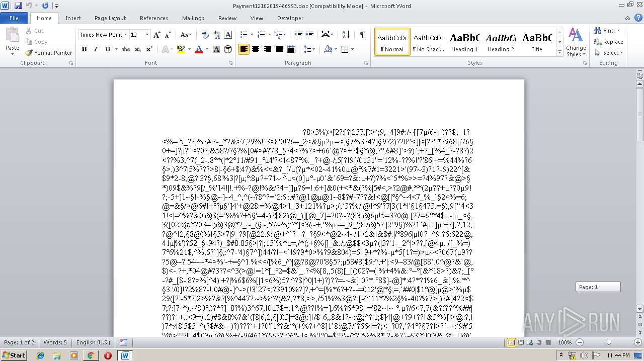Open Change Case dropdown

point(186,35)
